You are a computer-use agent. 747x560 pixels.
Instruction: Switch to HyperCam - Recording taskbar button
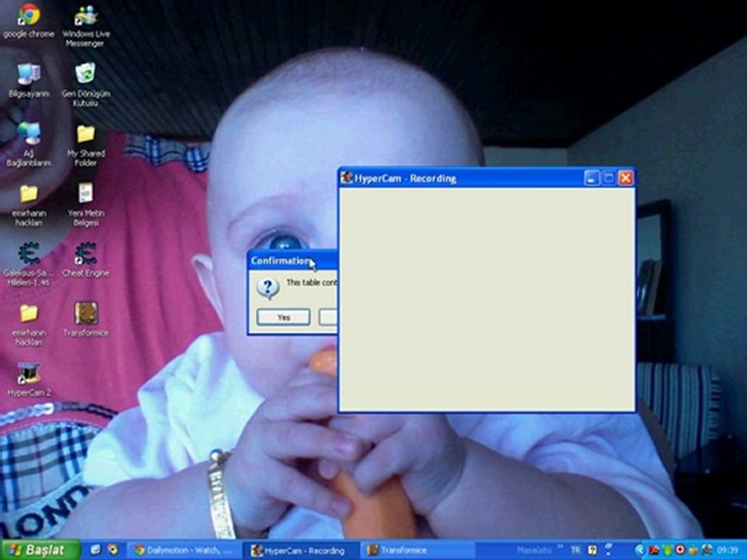click(x=303, y=551)
